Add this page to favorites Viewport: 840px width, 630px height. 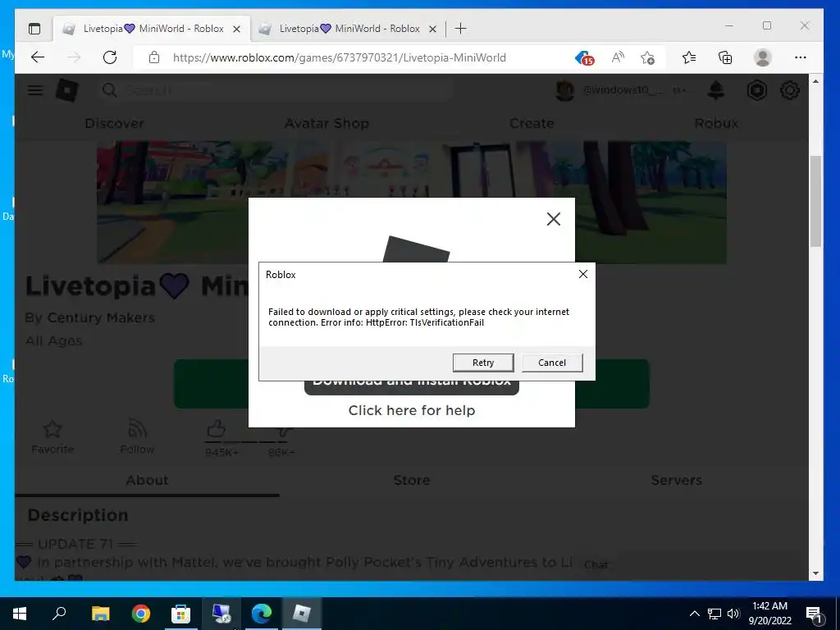(648, 57)
